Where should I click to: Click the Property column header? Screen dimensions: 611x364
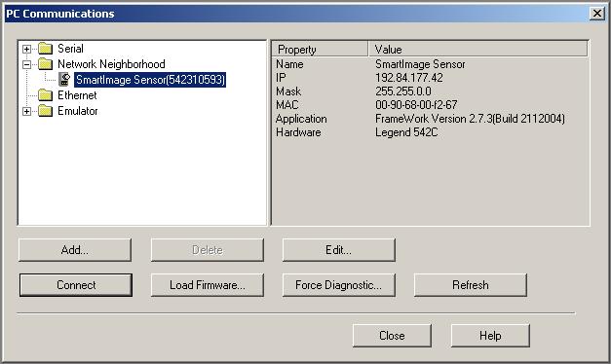coord(320,50)
